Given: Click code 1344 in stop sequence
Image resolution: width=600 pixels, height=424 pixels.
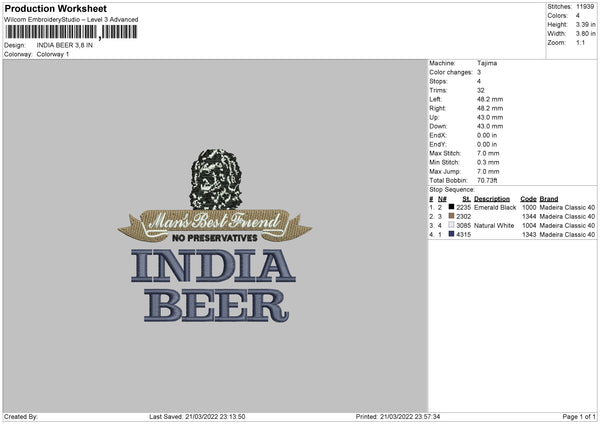Looking at the screenshot, I should 529,217.
